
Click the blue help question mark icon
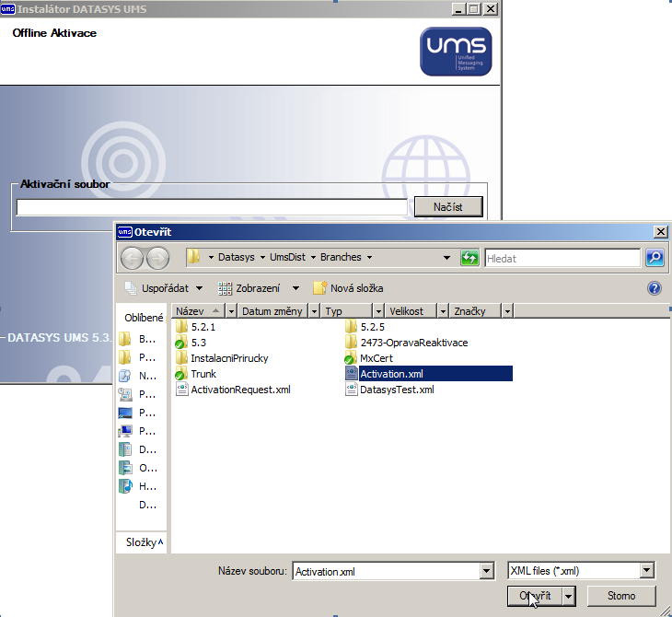[x=654, y=288]
